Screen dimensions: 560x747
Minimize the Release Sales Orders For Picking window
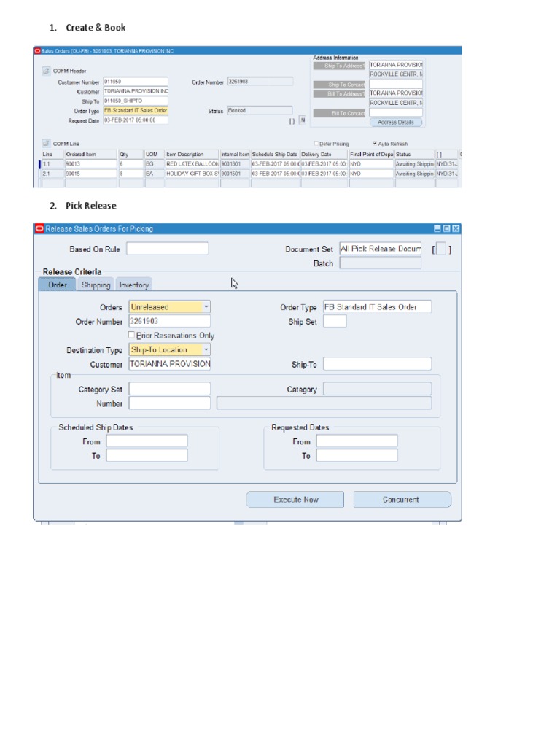pyautogui.click(x=437, y=228)
